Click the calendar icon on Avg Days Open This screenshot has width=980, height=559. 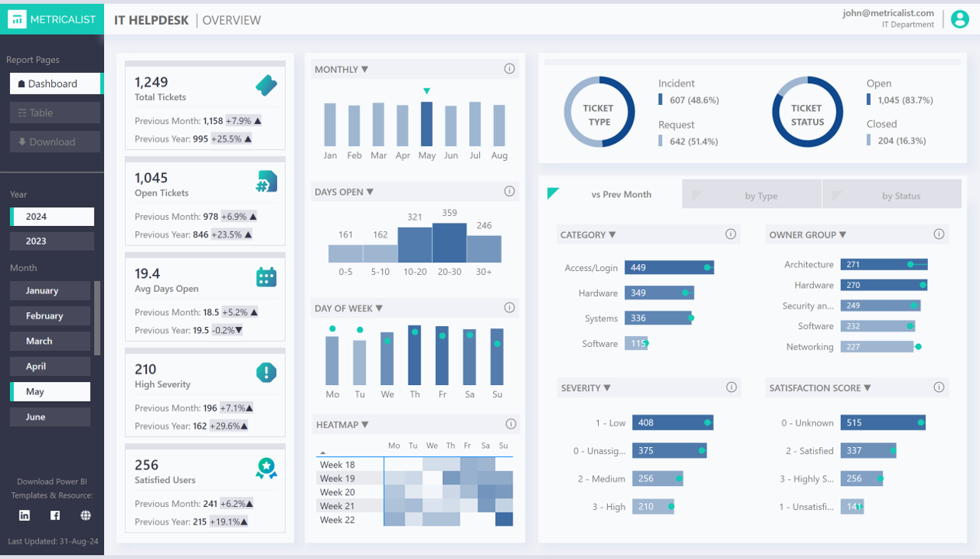click(x=266, y=276)
